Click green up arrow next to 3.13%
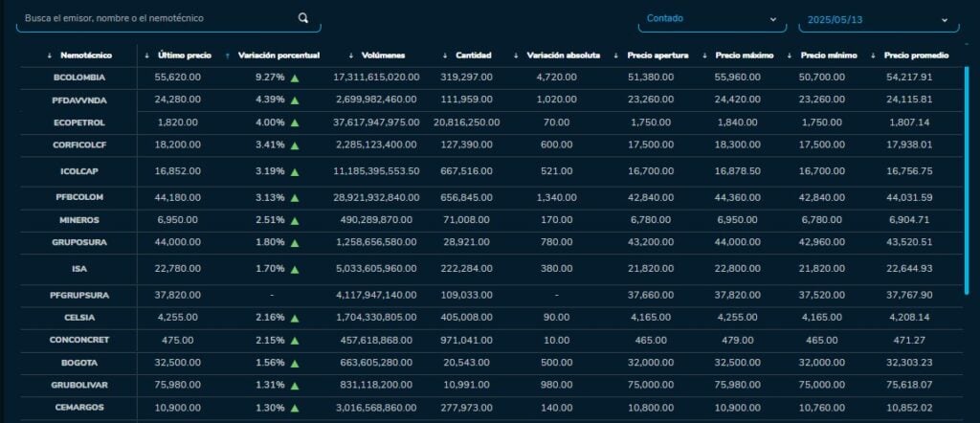This screenshot has height=423, width=980. pyautogui.click(x=295, y=197)
